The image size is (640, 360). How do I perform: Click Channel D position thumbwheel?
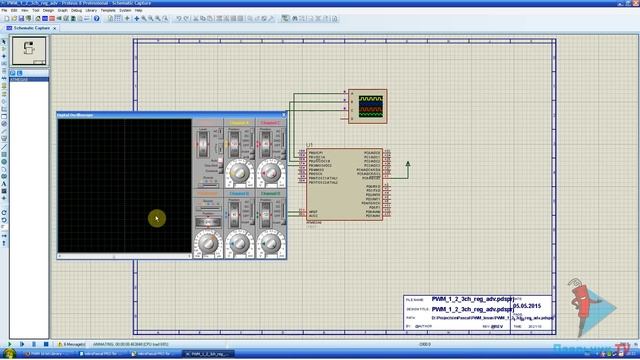coord(265,214)
